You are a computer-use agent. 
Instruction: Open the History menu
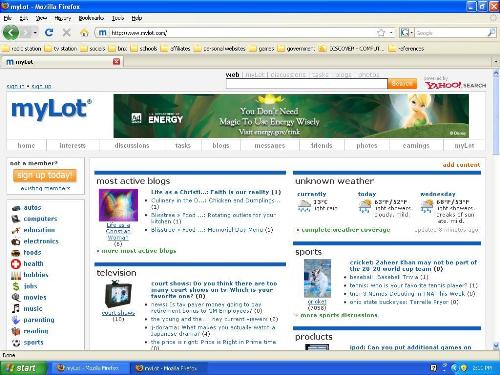tap(63, 18)
